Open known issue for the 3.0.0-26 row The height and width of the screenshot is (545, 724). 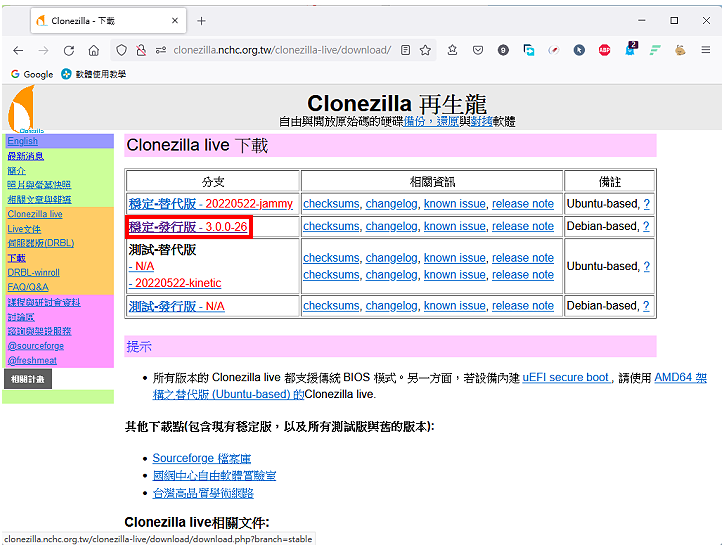(x=455, y=226)
